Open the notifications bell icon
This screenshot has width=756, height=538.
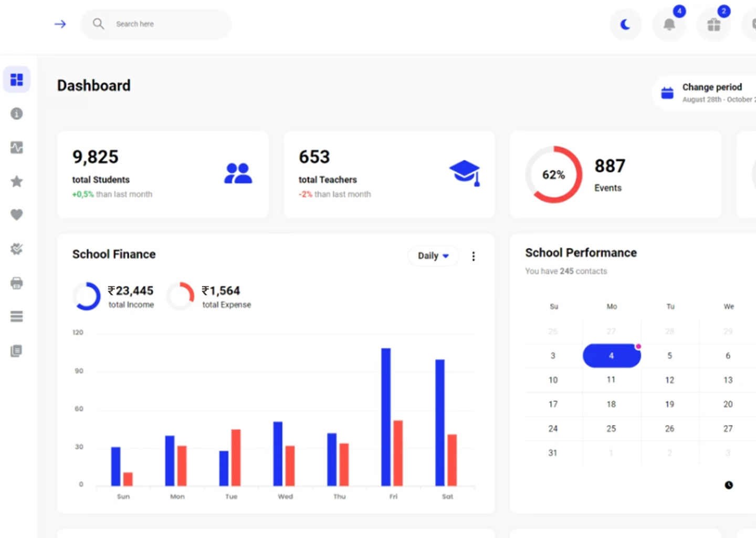tap(669, 25)
